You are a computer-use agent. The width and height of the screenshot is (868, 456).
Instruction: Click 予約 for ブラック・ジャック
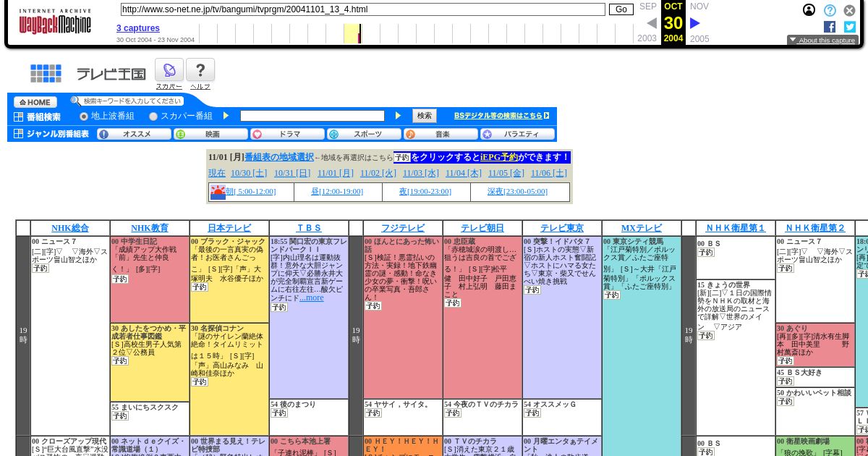click(200, 287)
